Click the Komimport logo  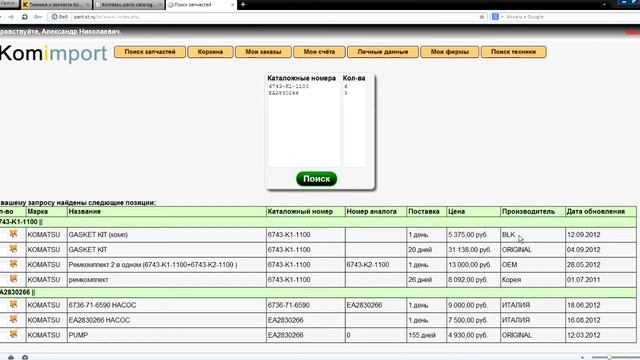pos(53,53)
